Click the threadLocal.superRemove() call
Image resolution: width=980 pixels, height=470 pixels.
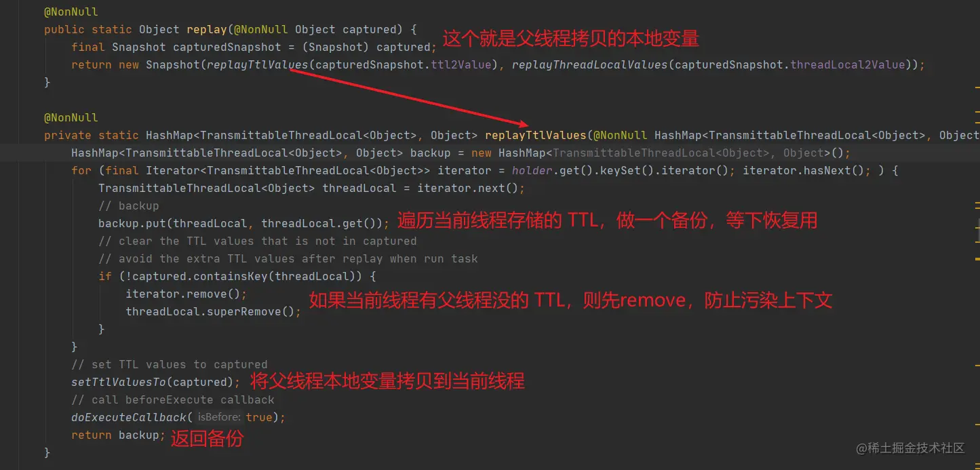[x=213, y=311]
